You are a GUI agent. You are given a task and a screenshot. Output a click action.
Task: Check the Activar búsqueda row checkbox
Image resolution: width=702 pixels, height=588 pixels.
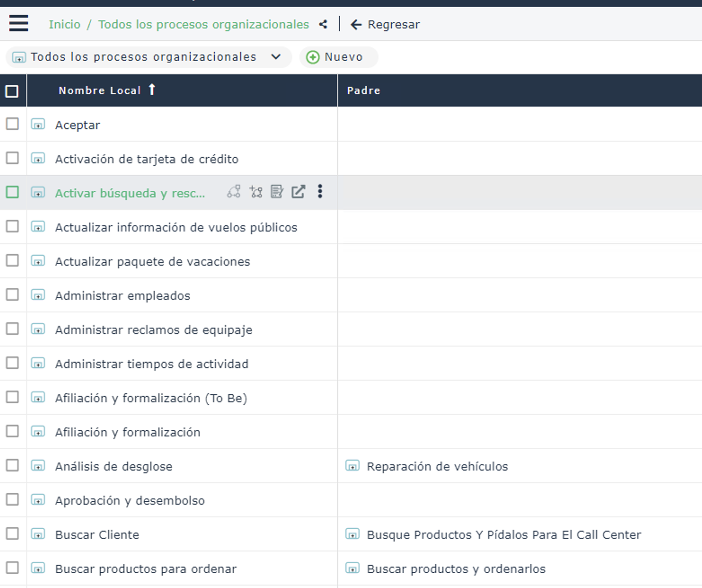[12, 192]
